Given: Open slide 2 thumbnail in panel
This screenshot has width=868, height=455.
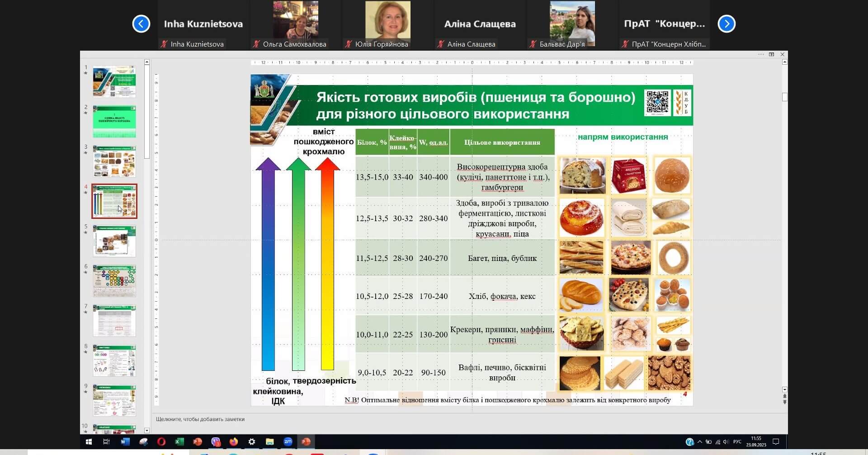Looking at the screenshot, I should pos(114,122).
